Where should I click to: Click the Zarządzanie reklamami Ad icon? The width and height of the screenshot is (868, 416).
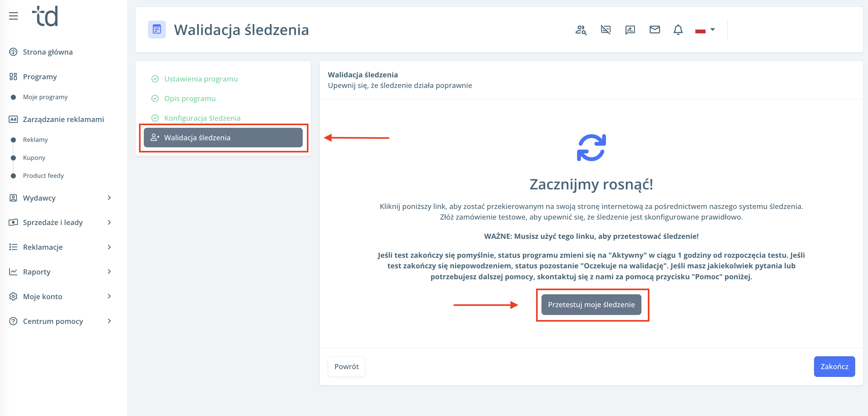click(13, 119)
